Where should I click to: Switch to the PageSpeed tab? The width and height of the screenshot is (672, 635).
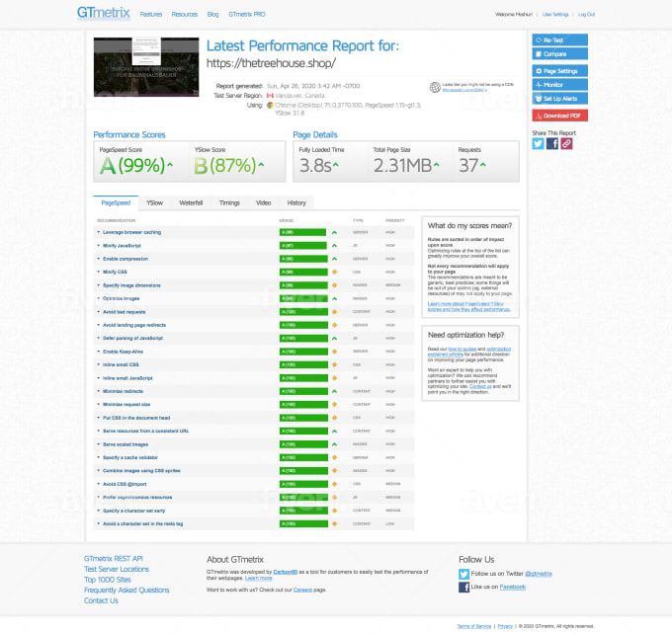[x=116, y=203]
